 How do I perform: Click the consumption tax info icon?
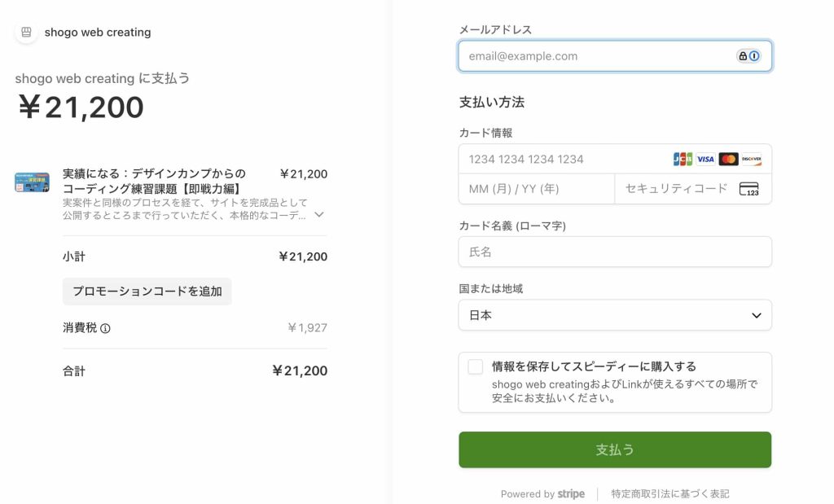coord(105,328)
